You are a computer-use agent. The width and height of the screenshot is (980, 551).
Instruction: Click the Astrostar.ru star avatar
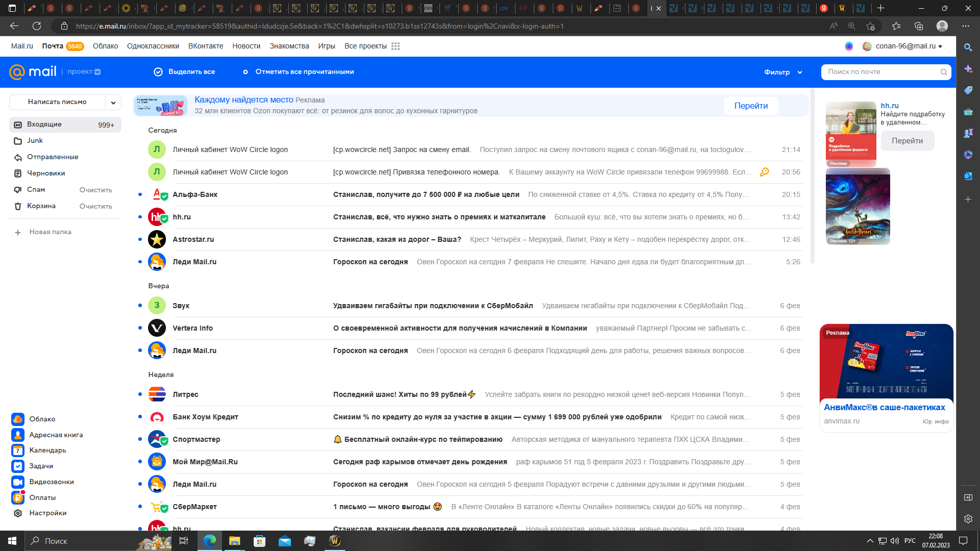[x=157, y=240]
